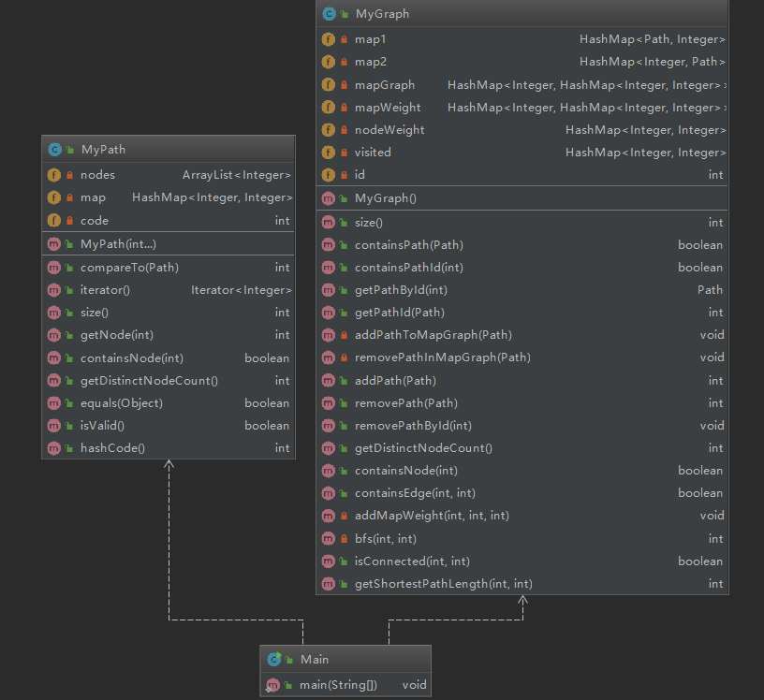Select getNode(int) method name

coord(117,335)
